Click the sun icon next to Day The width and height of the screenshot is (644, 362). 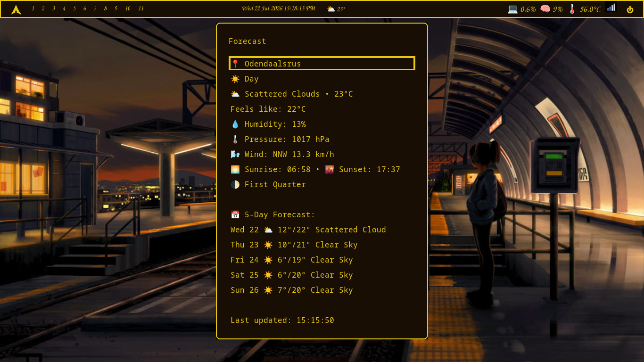(x=235, y=79)
